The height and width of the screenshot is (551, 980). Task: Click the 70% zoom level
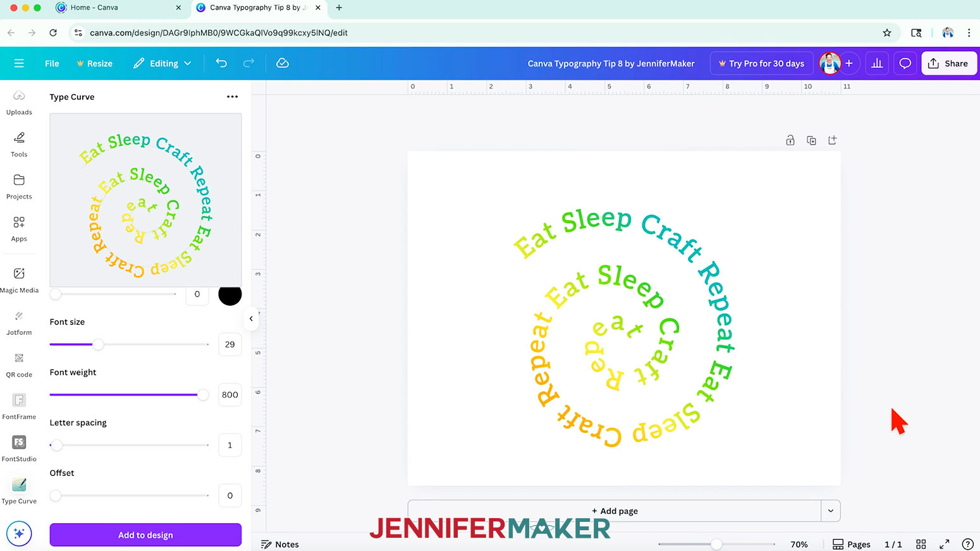799,544
